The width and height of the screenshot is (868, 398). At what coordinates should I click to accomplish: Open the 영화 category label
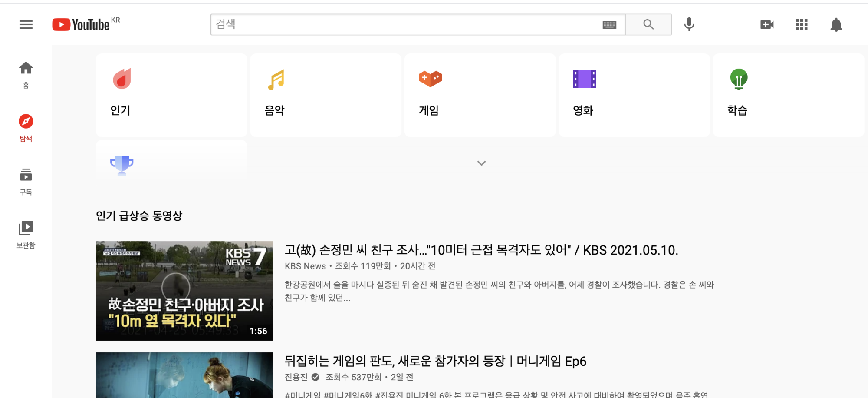click(583, 110)
